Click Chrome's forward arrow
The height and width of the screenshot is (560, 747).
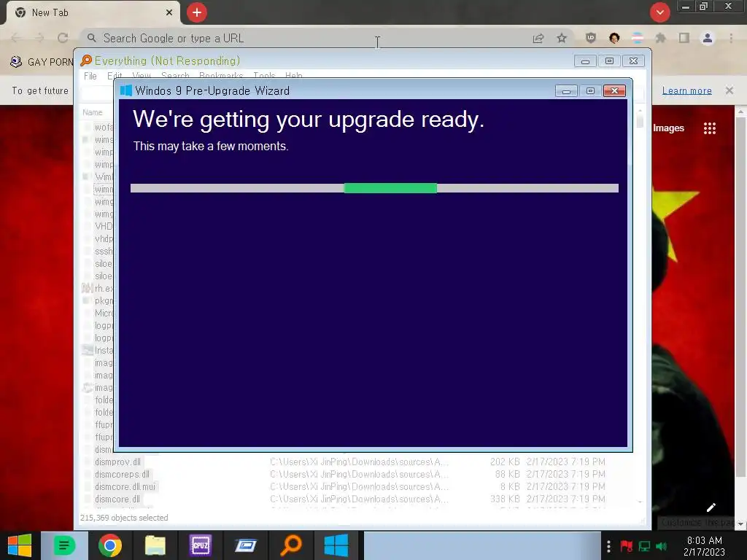(x=39, y=38)
